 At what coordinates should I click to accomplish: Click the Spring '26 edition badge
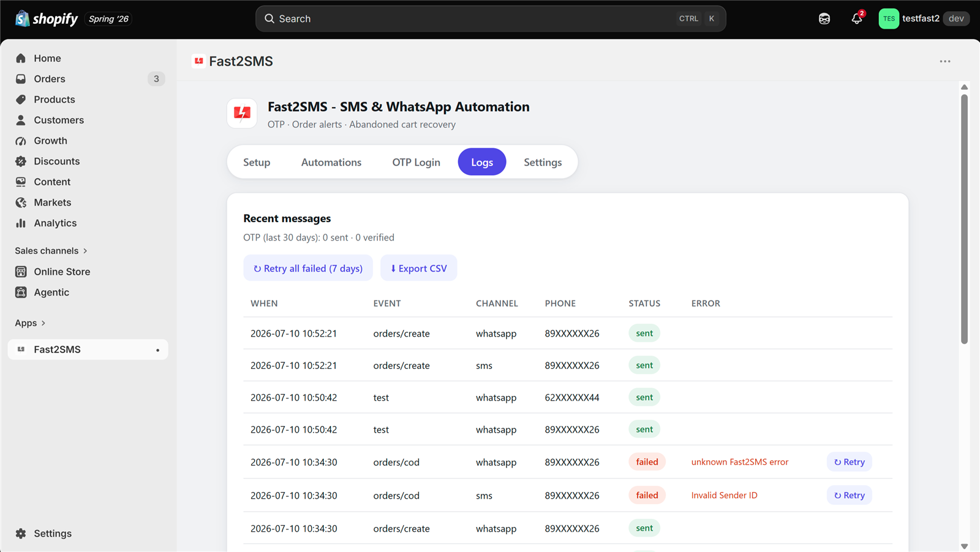108,19
